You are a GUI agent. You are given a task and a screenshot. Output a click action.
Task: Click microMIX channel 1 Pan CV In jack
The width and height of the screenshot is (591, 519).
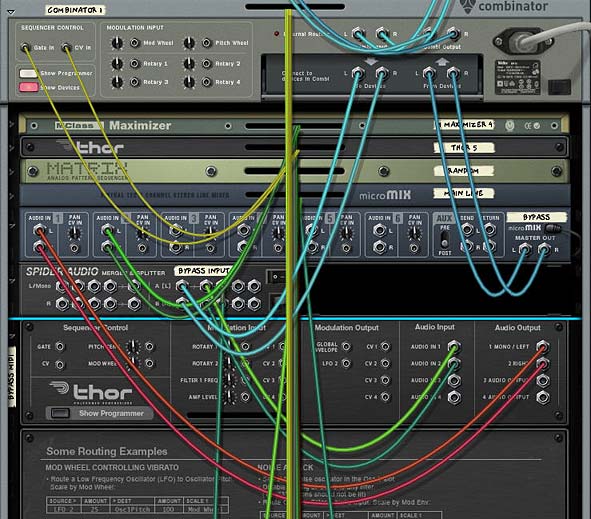pyautogui.click(x=74, y=248)
